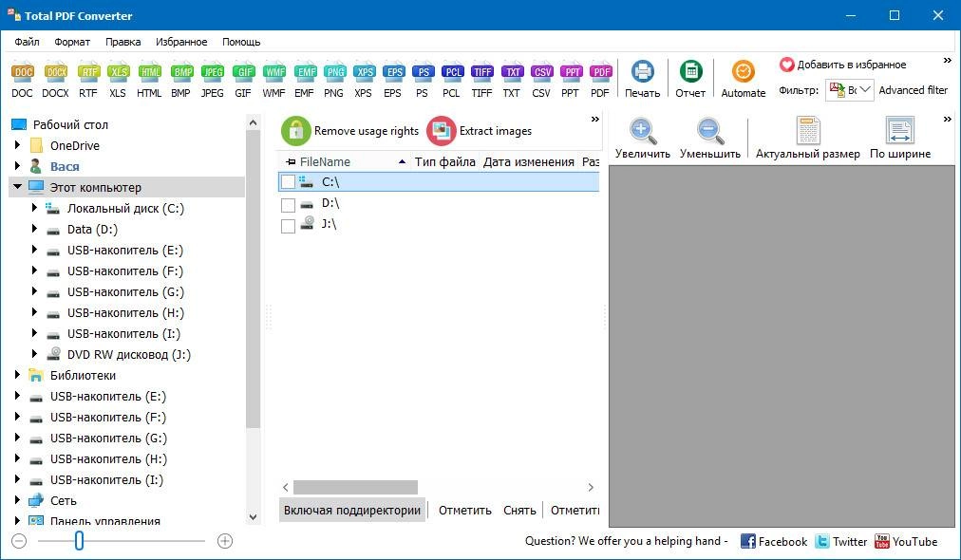The image size is (961, 560).
Task: Expand DVD RW дисковод (J:) node
Action: (34, 353)
